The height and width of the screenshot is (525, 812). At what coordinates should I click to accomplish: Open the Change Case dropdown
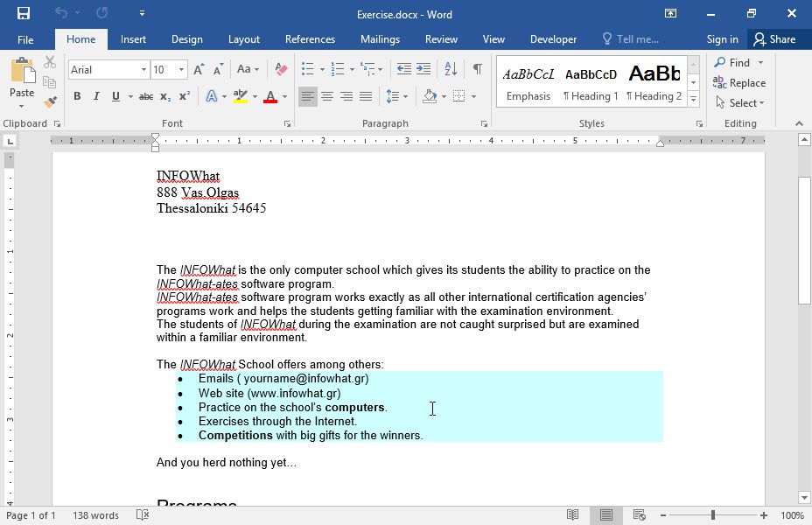tap(248, 69)
